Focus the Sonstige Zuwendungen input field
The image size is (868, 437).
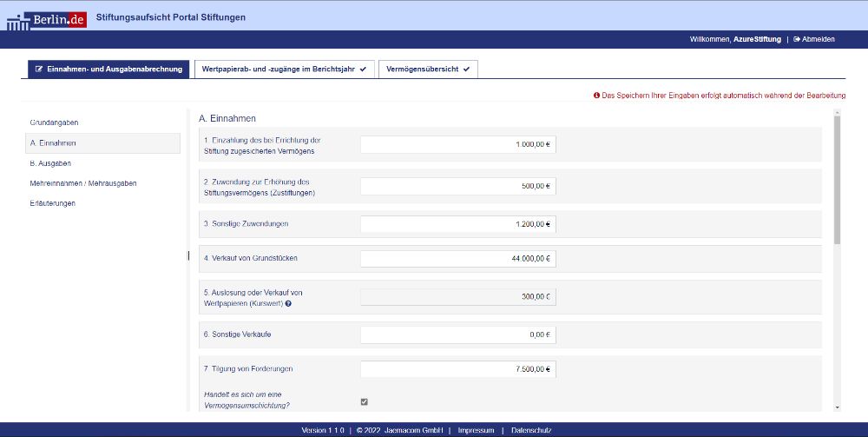click(457, 224)
